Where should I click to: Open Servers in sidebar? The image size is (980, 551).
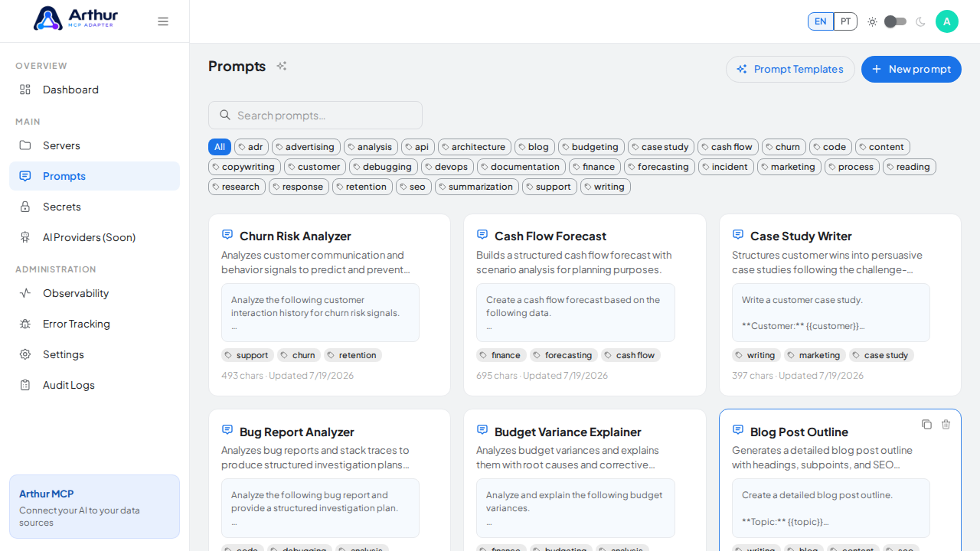point(94,145)
